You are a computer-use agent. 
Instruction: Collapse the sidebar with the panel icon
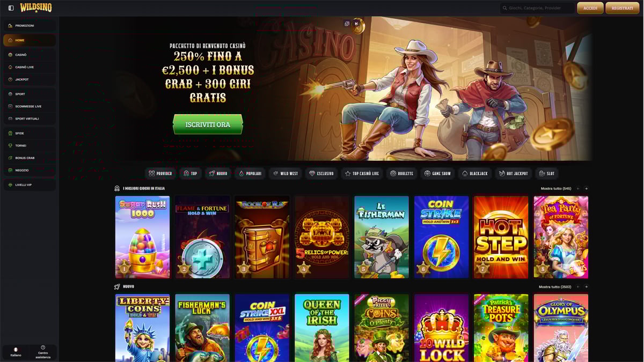click(11, 8)
